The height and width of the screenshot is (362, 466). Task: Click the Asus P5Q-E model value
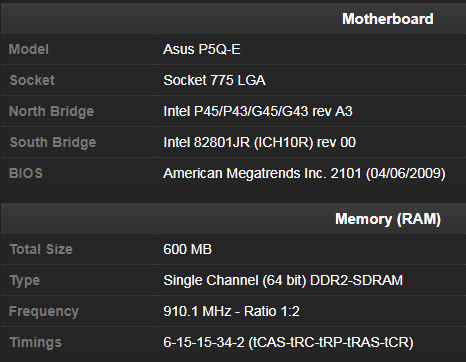(202, 49)
